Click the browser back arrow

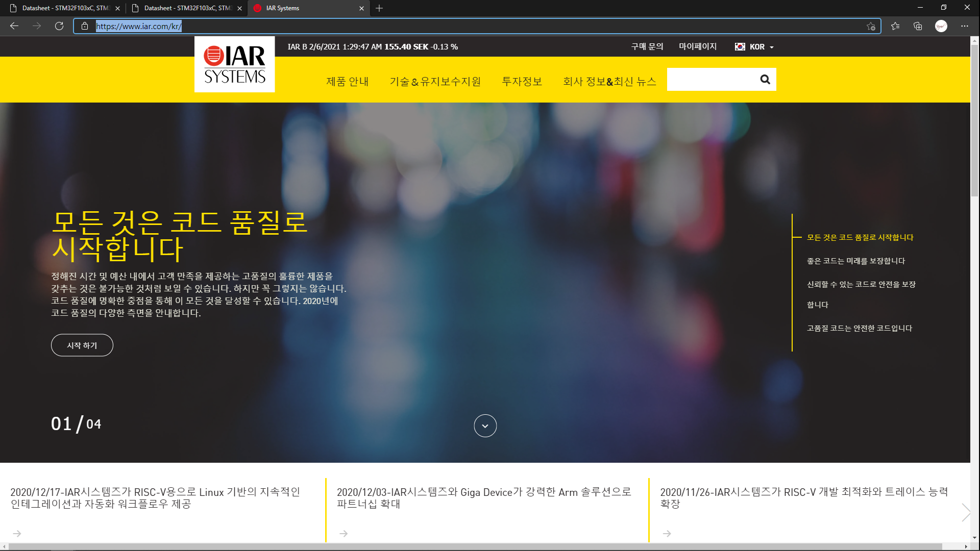tap(14, 26)
